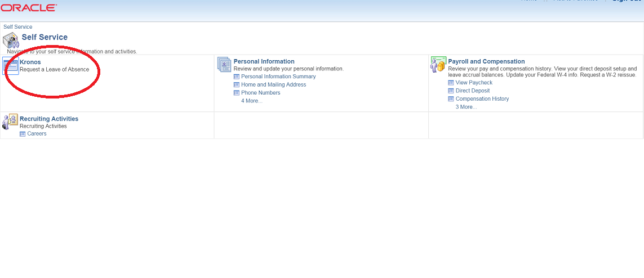
Task: Open the Phone Numbers link
Action: tap(261, 93)
